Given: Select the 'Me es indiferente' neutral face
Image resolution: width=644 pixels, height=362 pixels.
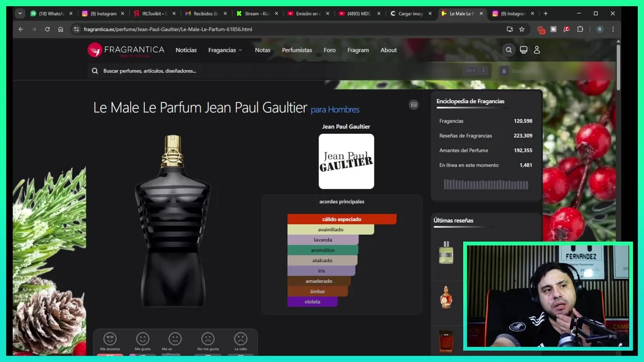Looking at the screenshot, I should [x=175, y=338].
